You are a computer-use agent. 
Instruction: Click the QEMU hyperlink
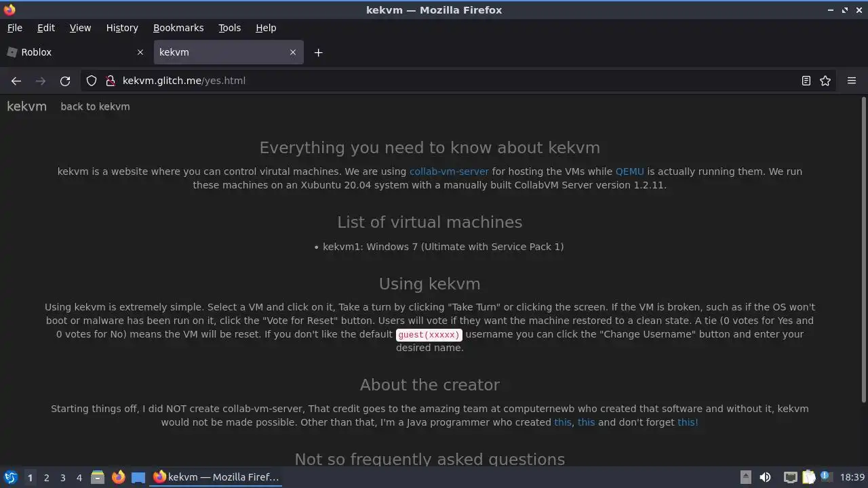coord(629,171)
